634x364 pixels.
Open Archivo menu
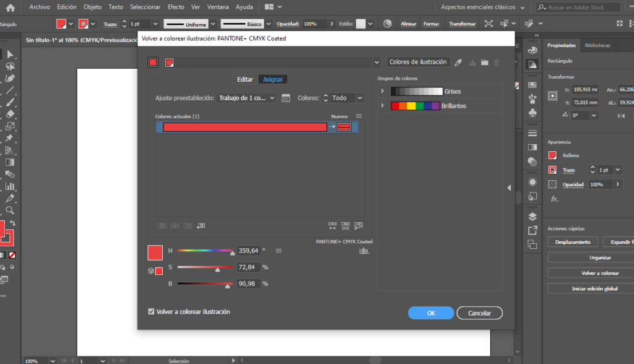click(x=40, y=7)
